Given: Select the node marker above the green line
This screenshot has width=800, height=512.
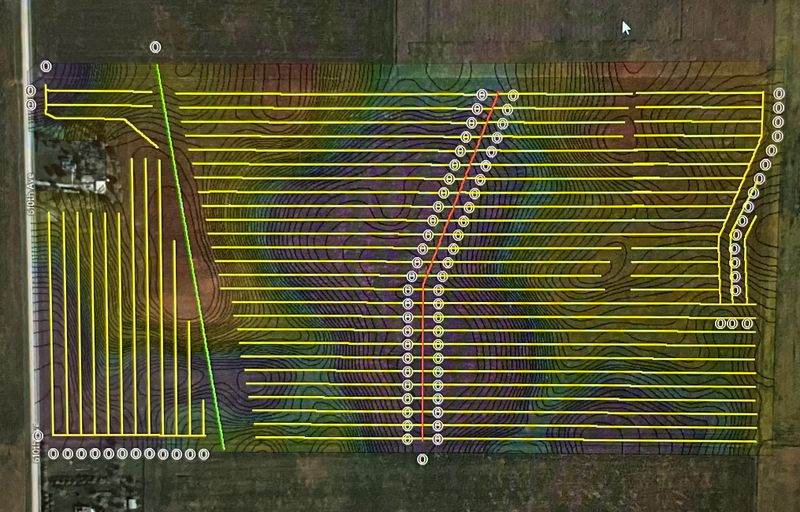Looking at the screenshot, I should pyautogui.click(x=155, y=47).
